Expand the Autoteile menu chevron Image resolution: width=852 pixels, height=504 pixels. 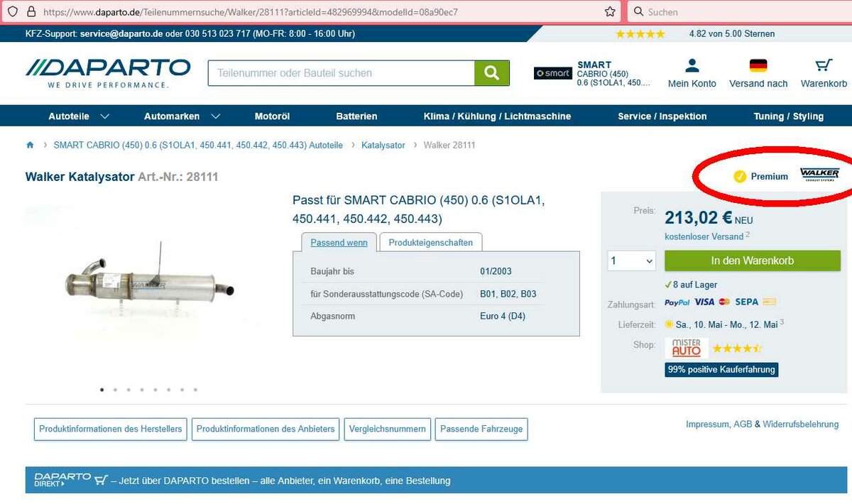[105, 116]
